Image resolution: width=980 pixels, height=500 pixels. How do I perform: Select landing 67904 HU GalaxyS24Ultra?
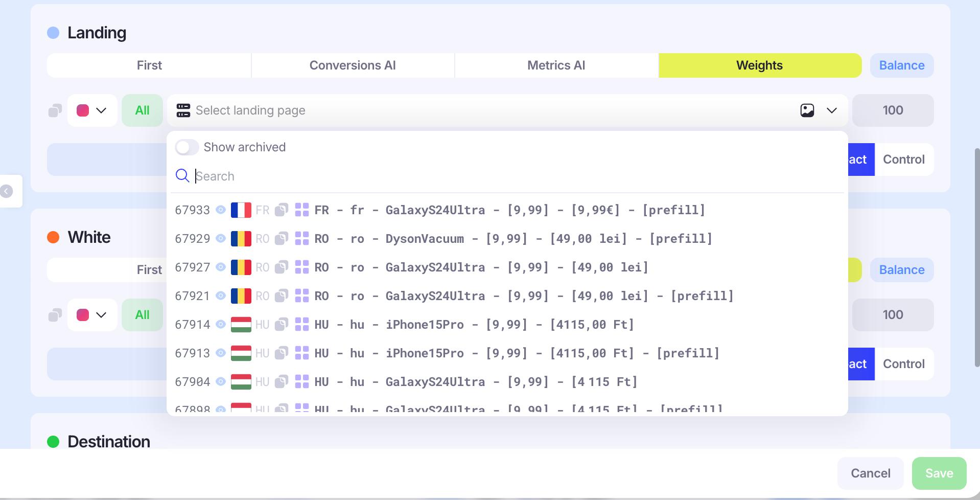(507, 382)
